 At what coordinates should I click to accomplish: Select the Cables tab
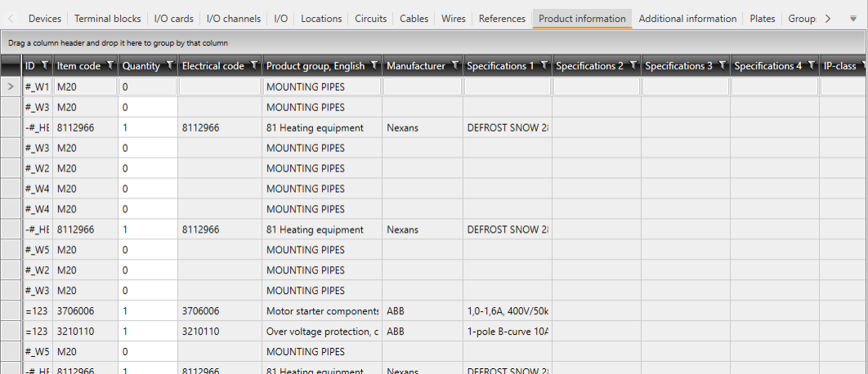414,19
